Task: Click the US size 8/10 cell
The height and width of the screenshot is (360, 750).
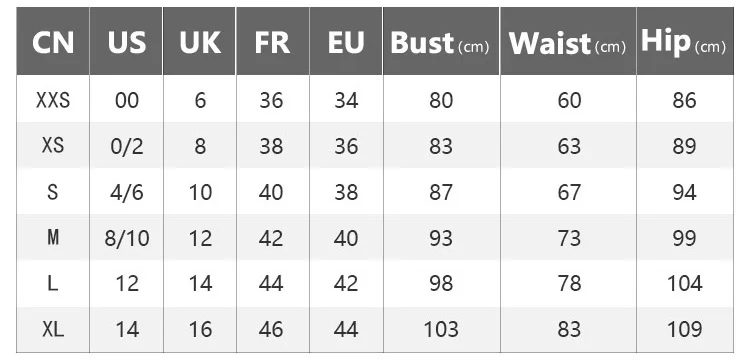Action: tap(126, 238)
